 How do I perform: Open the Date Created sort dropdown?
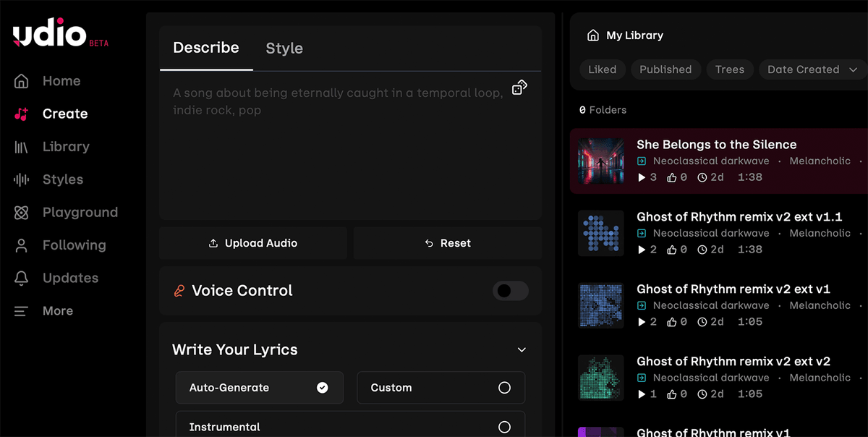point(812,69)
